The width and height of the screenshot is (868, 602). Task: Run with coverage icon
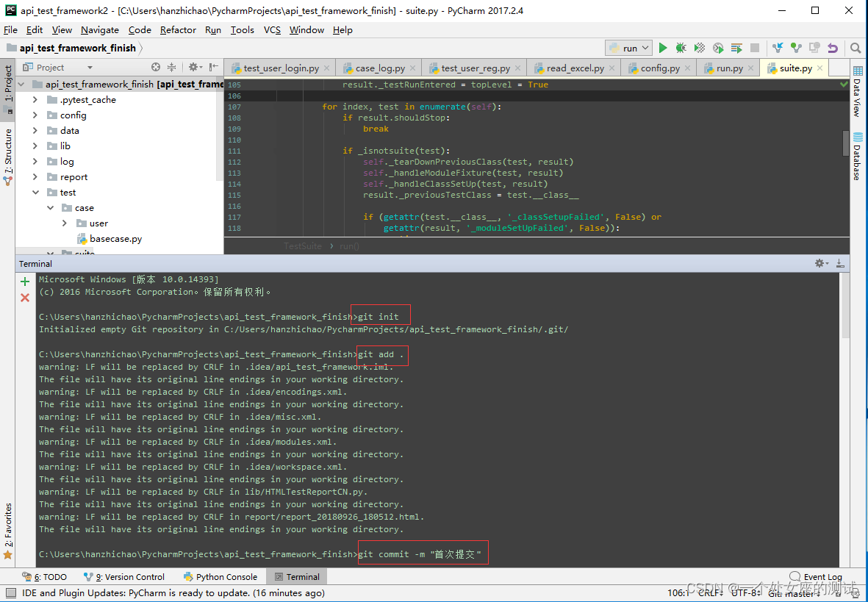[700, 49]
